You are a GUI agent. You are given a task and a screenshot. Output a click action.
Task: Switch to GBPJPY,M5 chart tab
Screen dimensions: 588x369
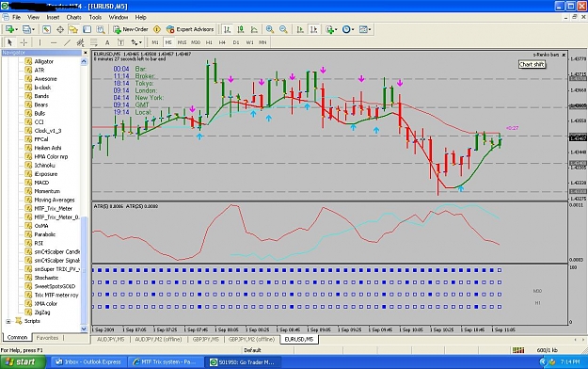tap(205, 339)
